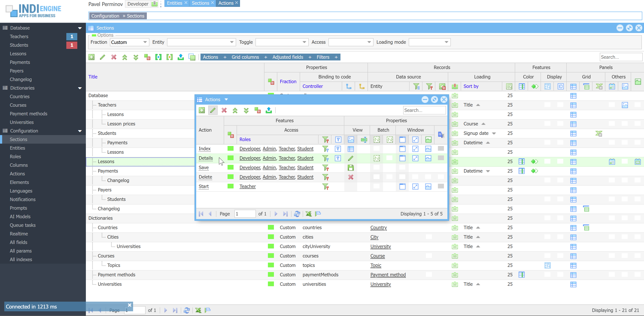Viewport: 644px width, 316px height.
Task: Toggle the gray checkbox at end of Index row
Action: click(x=441, y=149)
